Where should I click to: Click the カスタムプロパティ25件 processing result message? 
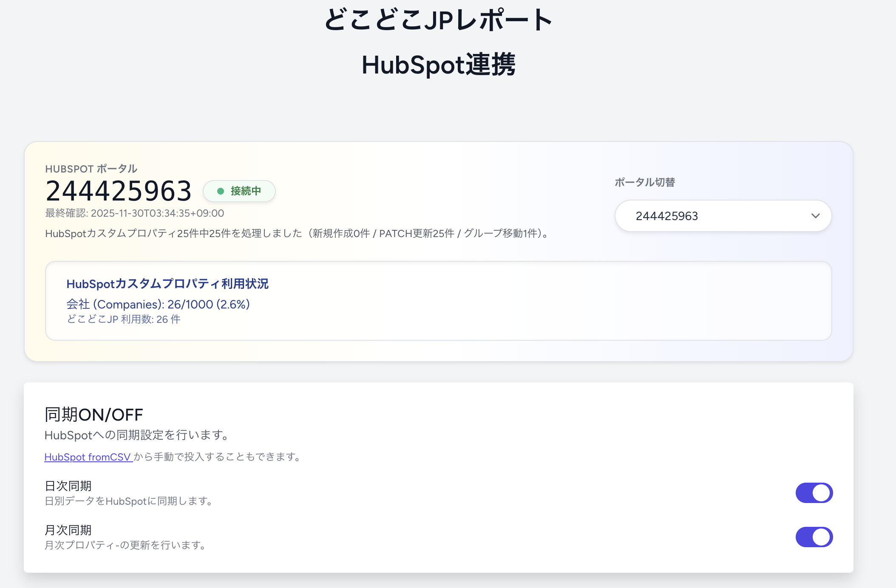coord(298,234)
